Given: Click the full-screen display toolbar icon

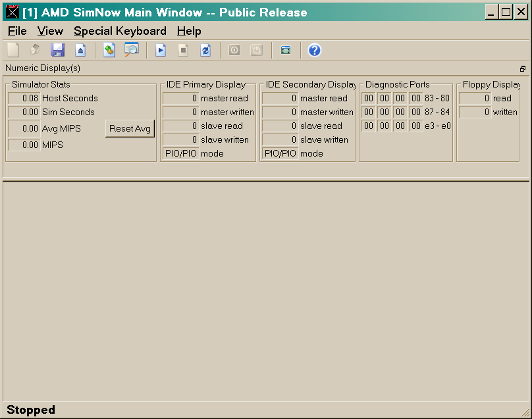Looking at the screenshot, I should [285, 50].
